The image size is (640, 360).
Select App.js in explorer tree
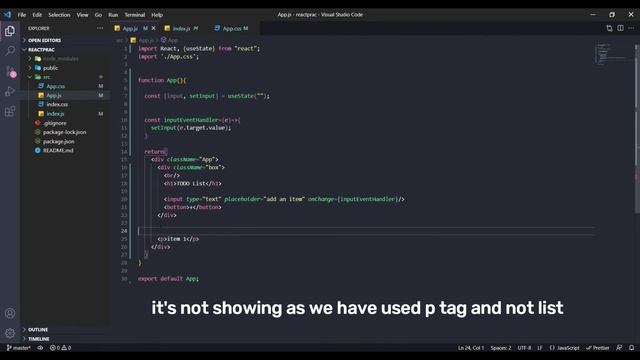[53, 95]
